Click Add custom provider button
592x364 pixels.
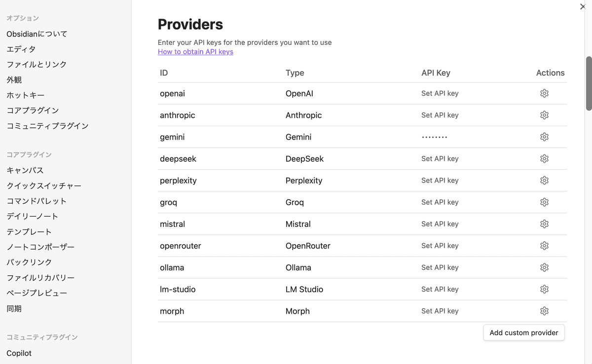pyautogui.click(x=523, y=333)
